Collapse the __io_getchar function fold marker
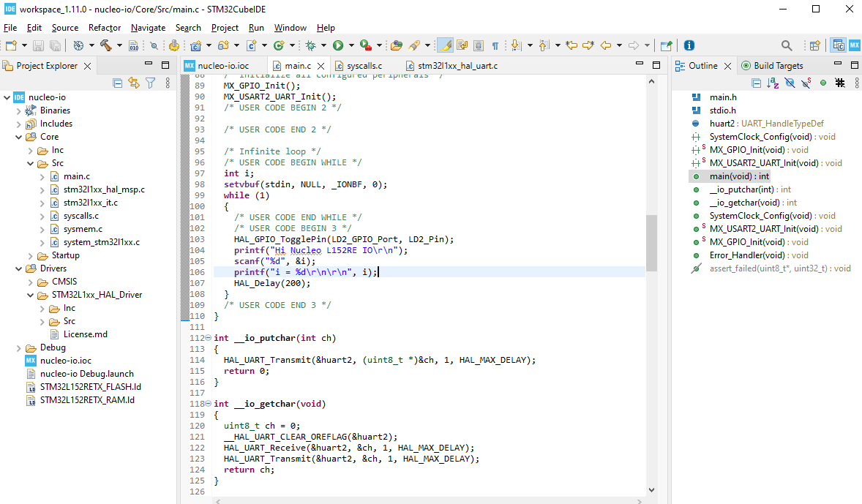 (x=209, y=404)
